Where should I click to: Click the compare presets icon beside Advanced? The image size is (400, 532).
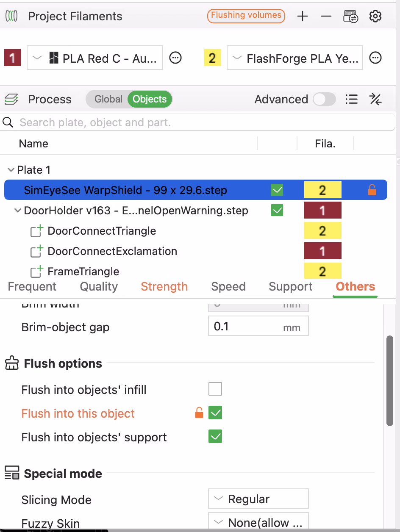[x=375, y=99]
